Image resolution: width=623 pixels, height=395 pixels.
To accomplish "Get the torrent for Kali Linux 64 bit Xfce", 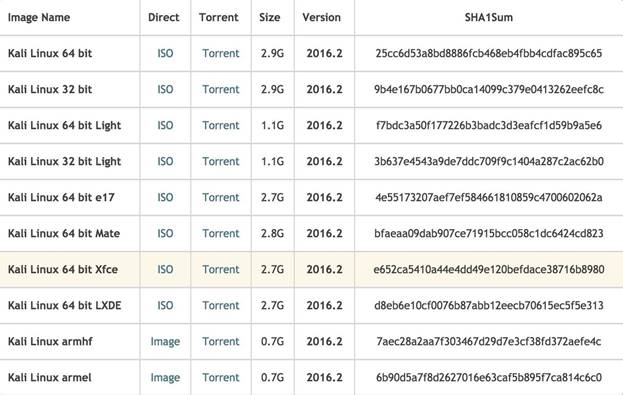I will (221, 269).
